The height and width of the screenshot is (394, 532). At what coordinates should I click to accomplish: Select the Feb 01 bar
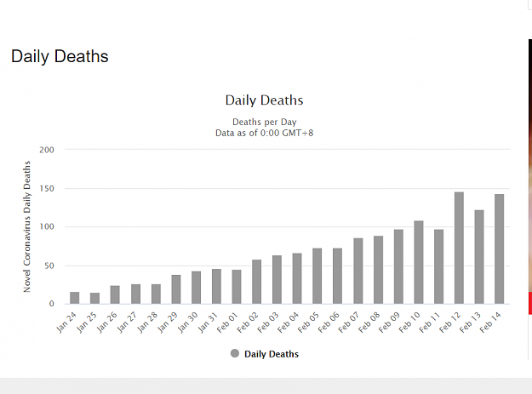[237, 287]
